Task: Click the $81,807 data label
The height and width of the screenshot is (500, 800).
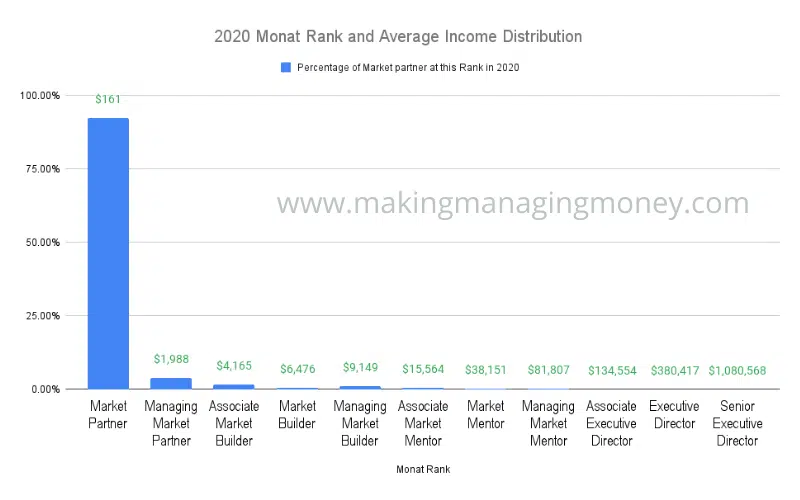Action: click(548, 370)
